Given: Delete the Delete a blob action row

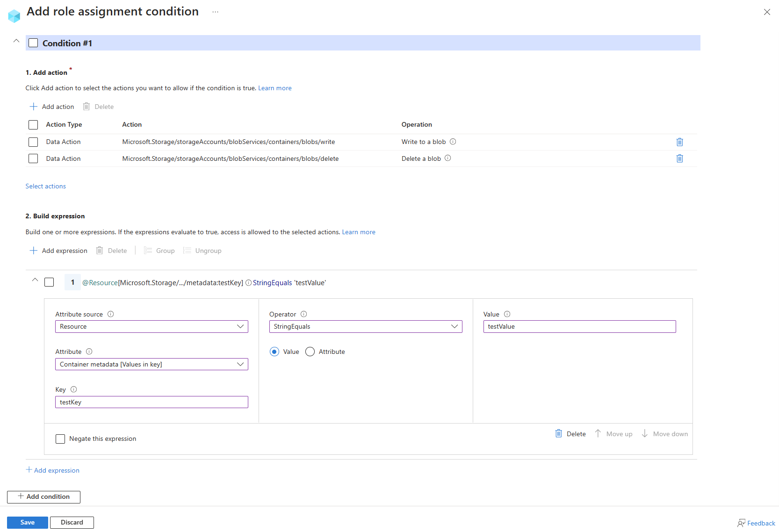Looking at the screenshot, I should pos(680,158).
